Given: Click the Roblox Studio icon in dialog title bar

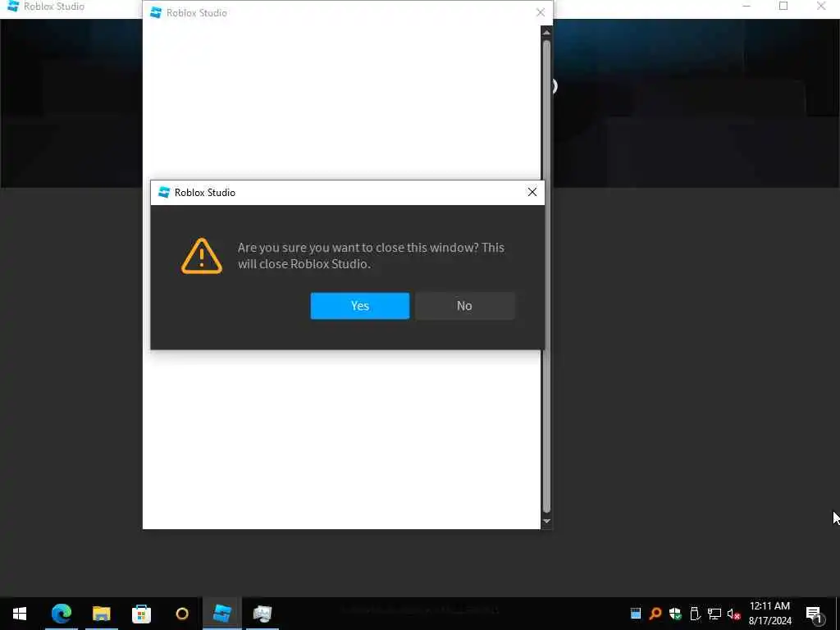Looking at the screenshot, I should (x=164, y=192).
